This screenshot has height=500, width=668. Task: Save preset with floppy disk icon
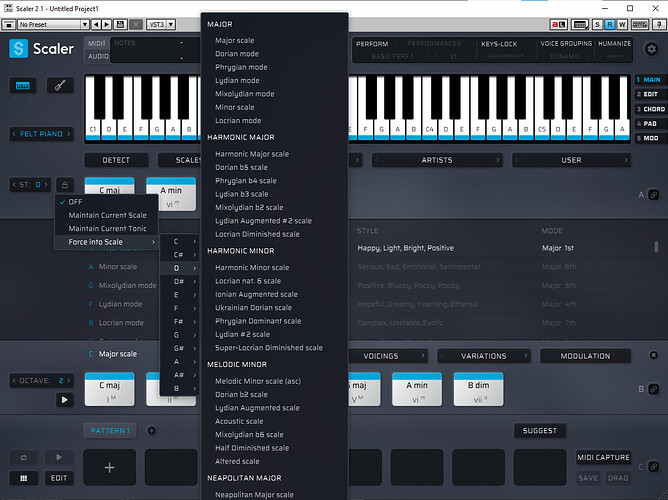(121, 24)
